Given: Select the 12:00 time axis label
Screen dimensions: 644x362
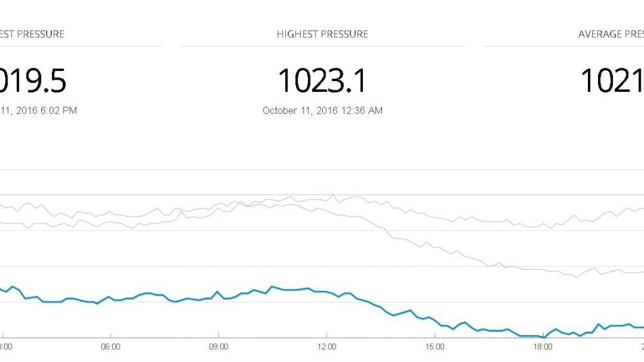Looking at the screenshot, I should (x=326, y=346).
